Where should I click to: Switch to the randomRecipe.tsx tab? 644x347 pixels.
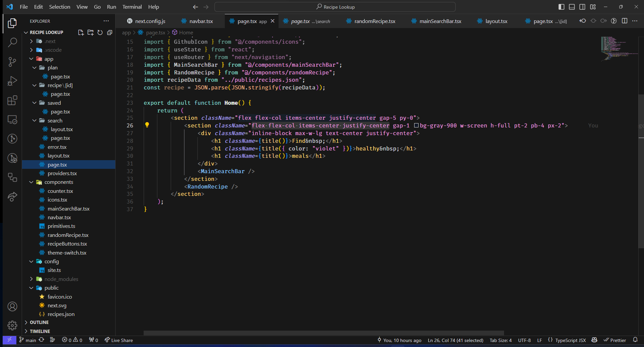point(374,21)
